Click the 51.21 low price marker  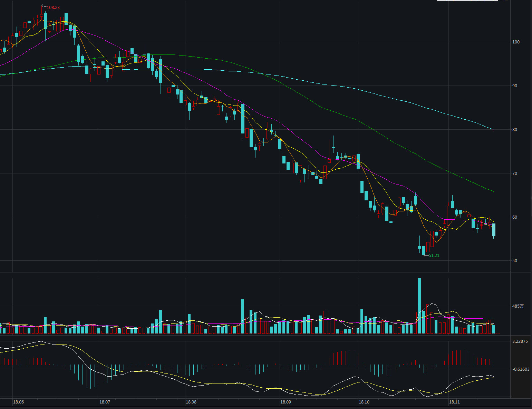click(434, 256)
